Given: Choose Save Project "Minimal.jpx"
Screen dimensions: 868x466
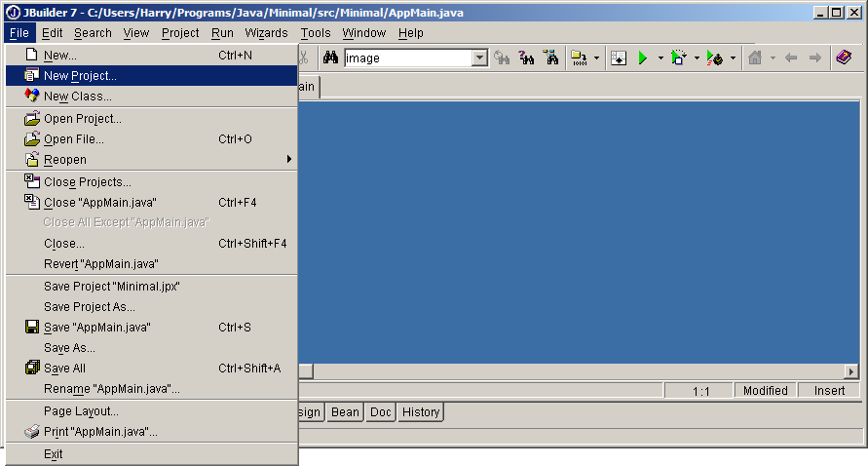Looking at the screenshot, I should pyautogui.click(x=152, y=286).
